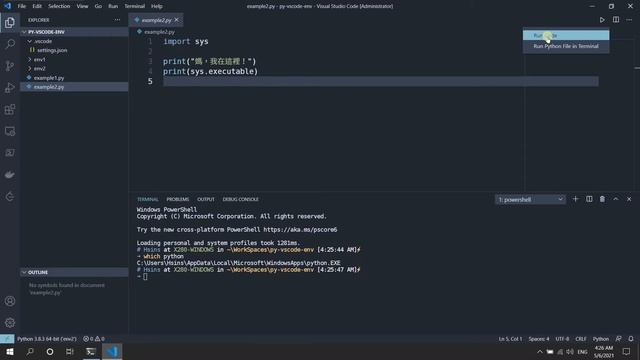Open the Run menu
Screen dimensions: 640x360
click(113, 6)
